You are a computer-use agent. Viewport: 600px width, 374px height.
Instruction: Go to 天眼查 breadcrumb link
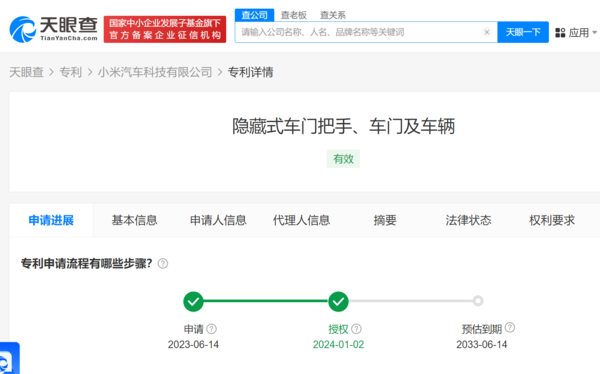(x=26, y=72)
